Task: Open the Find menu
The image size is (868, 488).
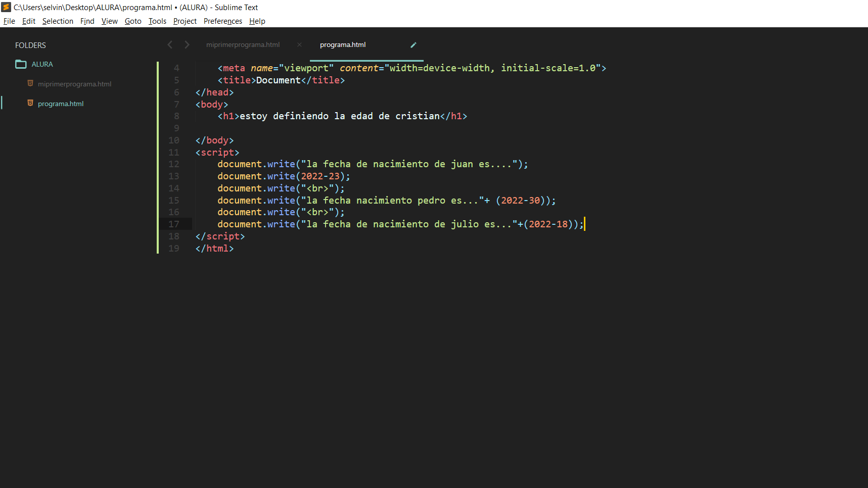Action: tap(87, 21)
